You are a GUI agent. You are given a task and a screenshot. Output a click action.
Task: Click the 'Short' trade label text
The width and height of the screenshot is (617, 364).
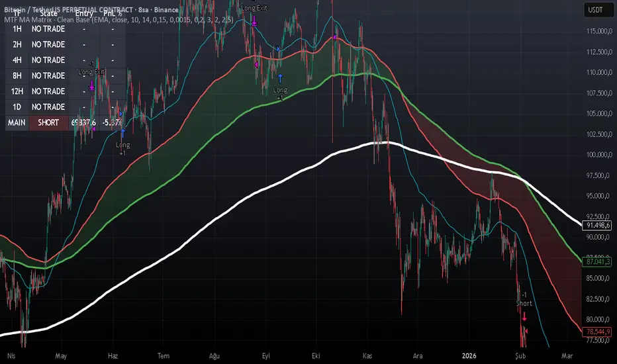524,303
